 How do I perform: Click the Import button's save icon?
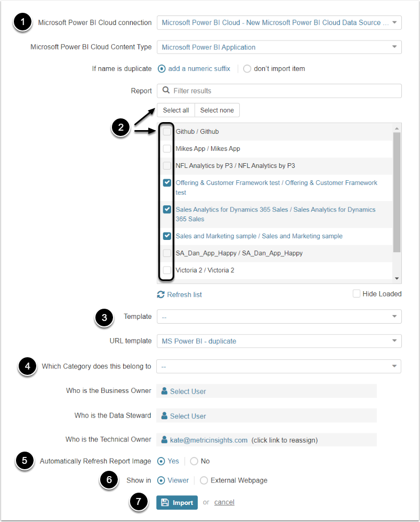click(x=165, y=502)
